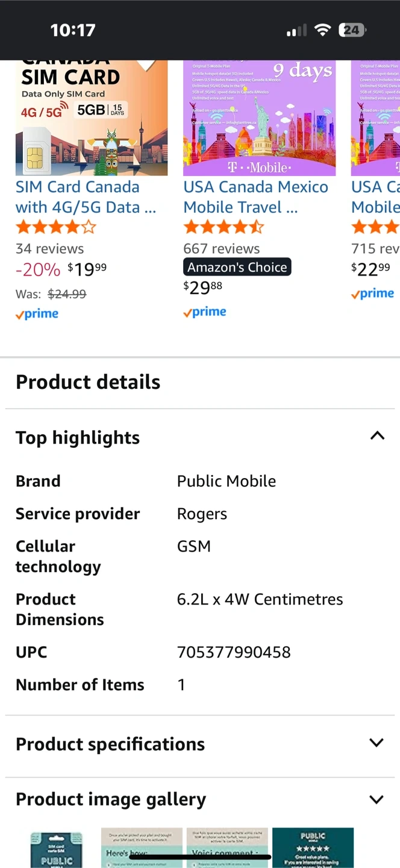Tap Prime logo under the $19.99 item
Viewport: 400px width, 868px height.
pos(37,314)
